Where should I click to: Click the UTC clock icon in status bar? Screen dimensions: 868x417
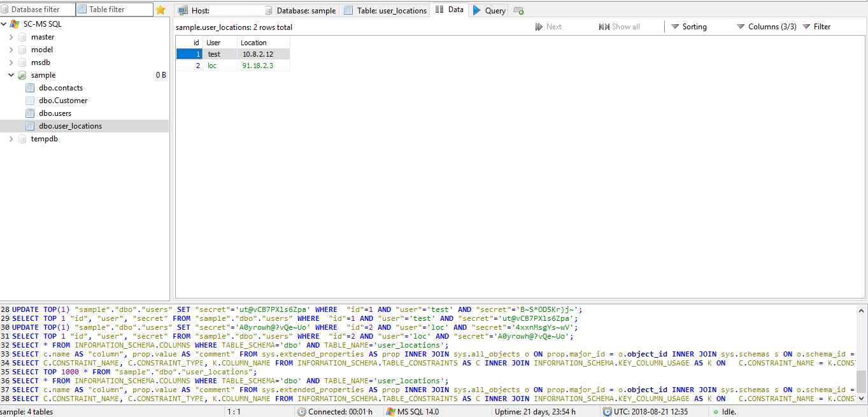click(x=608, y=412)
